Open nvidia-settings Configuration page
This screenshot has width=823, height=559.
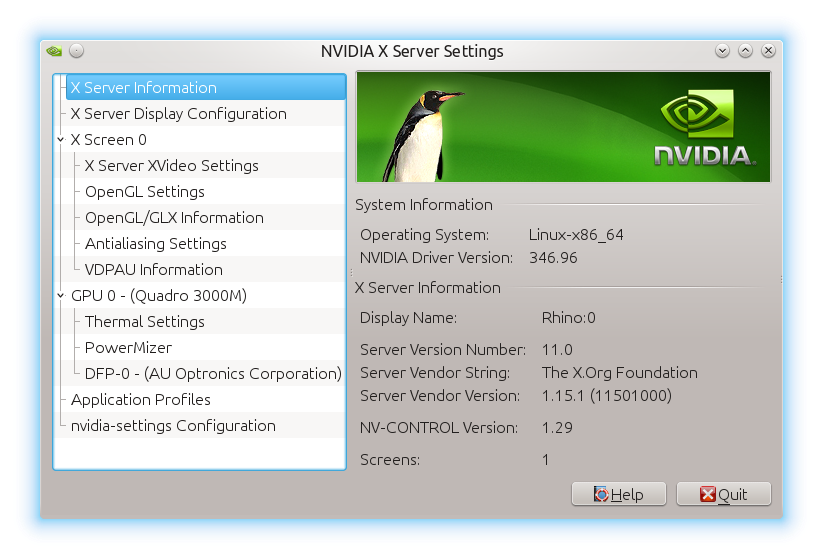[173, 426]
